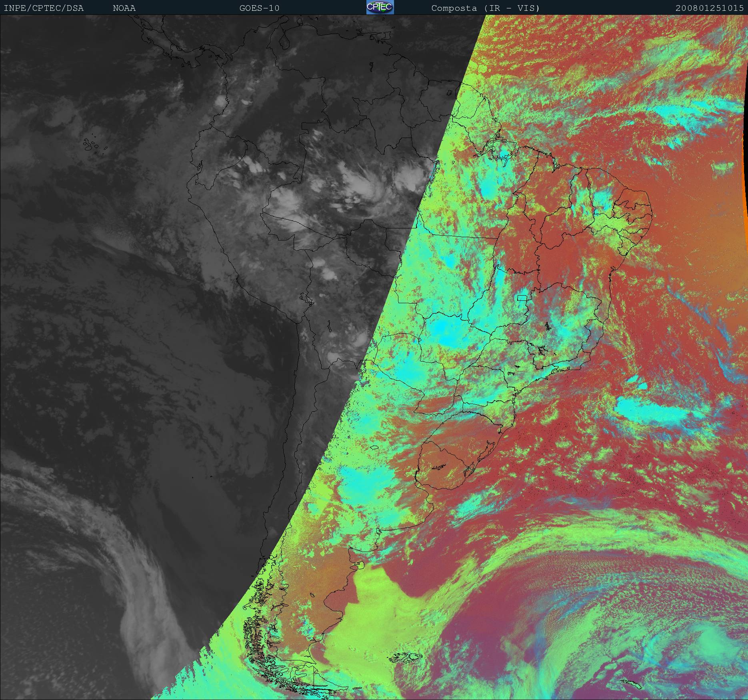Click the CPTEC logo in the header
This screenshot has height=700, width=748.
point(380,7)
